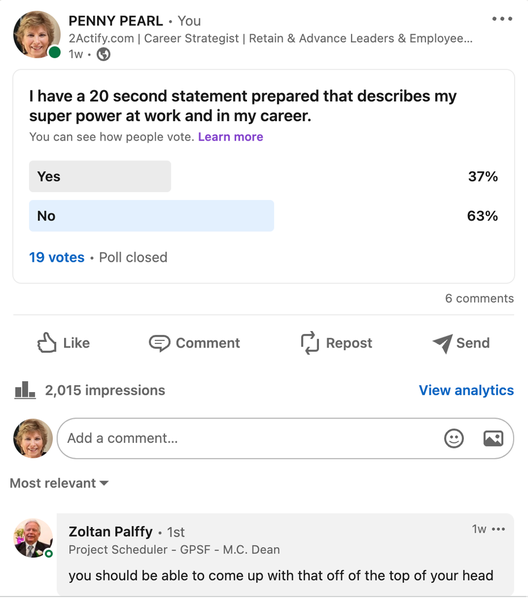Expand the Most relevant sort dropdown
The height and width of the screenshot is (600, 528).
tap(59, 483)
